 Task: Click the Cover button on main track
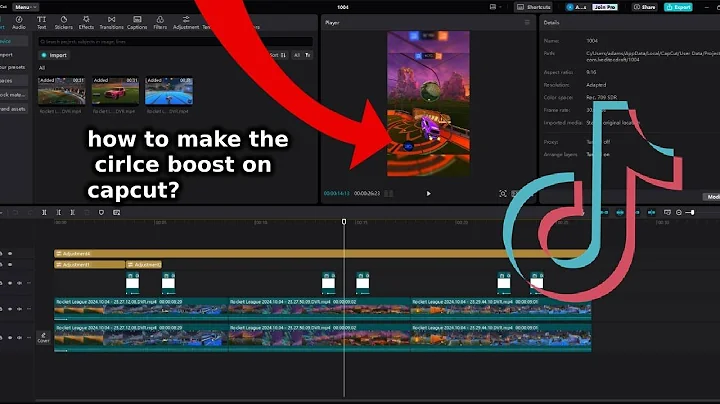(x=43, y=338)
